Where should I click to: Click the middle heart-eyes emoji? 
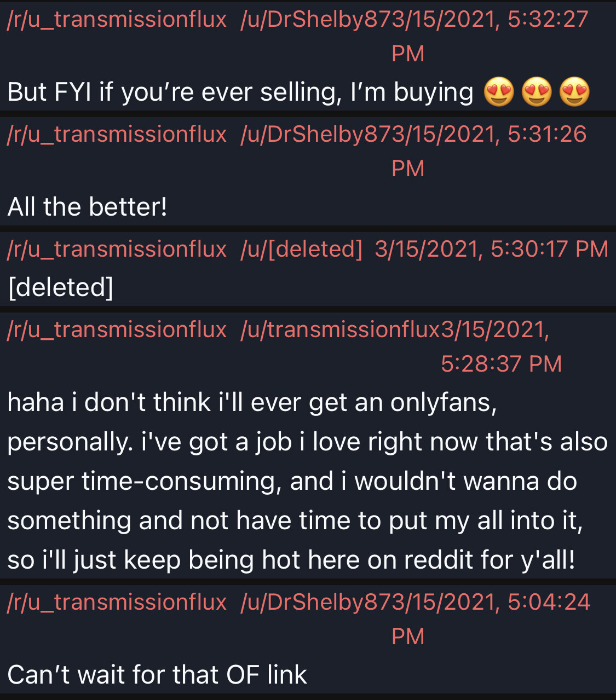(x=537, y=92)
